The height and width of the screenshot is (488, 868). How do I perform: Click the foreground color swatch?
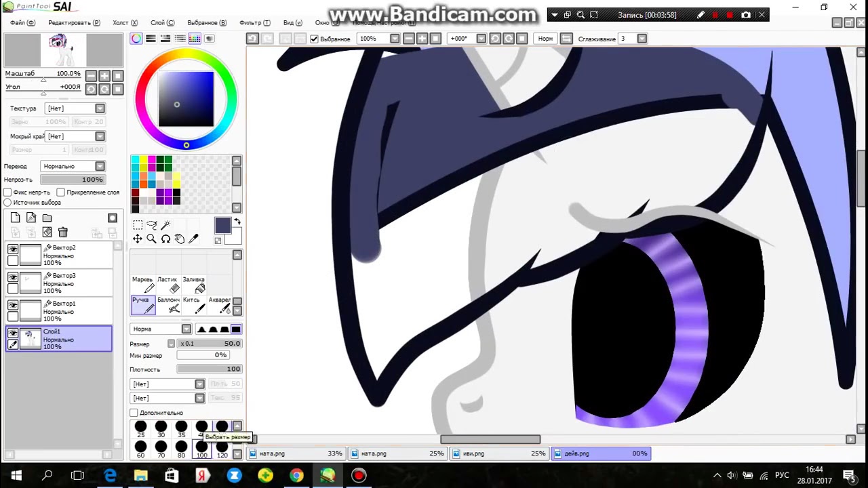tap(223, 226)
